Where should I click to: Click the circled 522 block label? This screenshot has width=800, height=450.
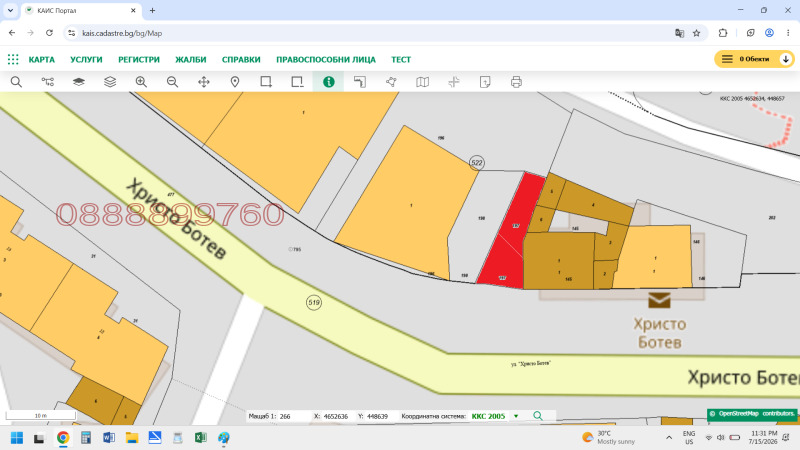(477, 163)
